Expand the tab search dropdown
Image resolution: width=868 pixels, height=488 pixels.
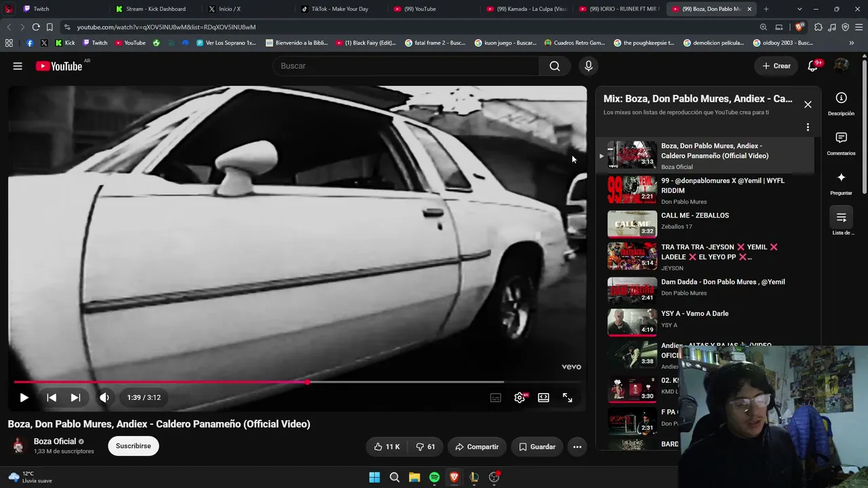[800, 9]
